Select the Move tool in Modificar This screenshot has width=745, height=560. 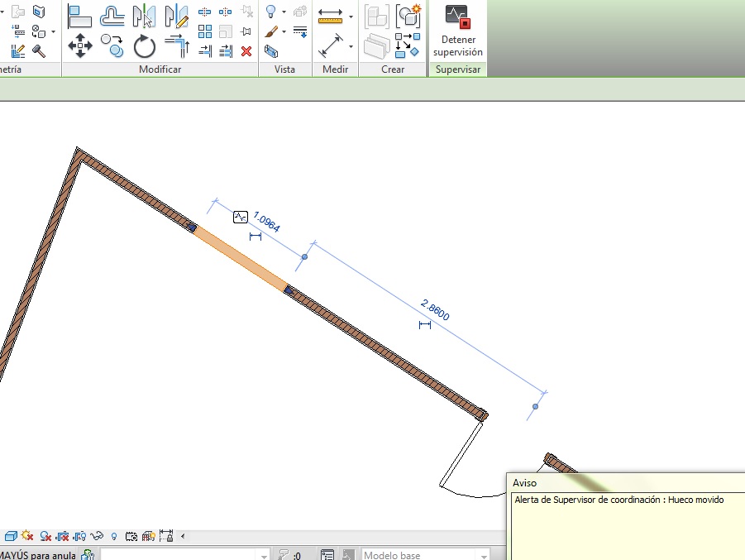79,45
